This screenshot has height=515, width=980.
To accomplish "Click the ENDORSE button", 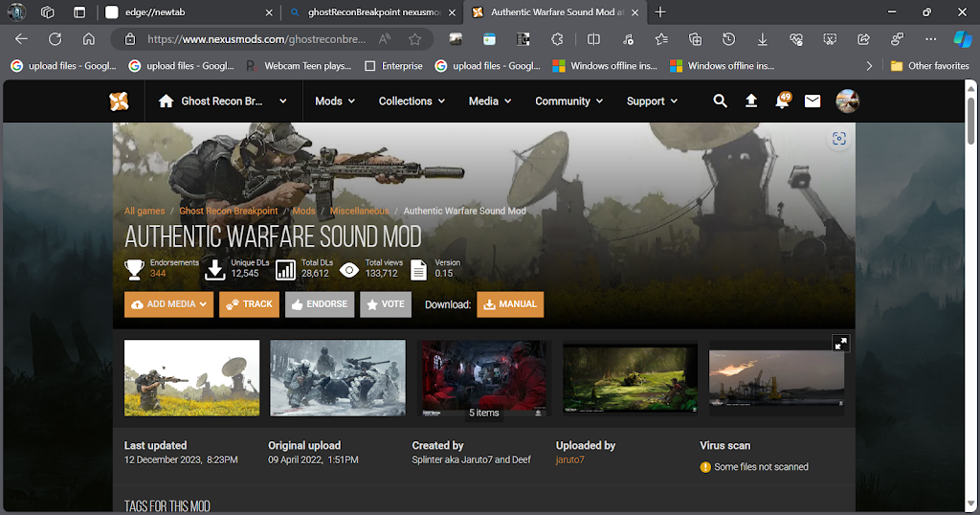I will pyautogui.click(x=320, y=304).
